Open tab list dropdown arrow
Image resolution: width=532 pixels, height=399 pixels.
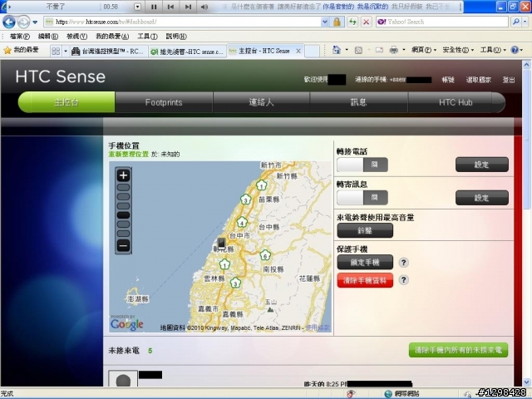tap(66, 51)
